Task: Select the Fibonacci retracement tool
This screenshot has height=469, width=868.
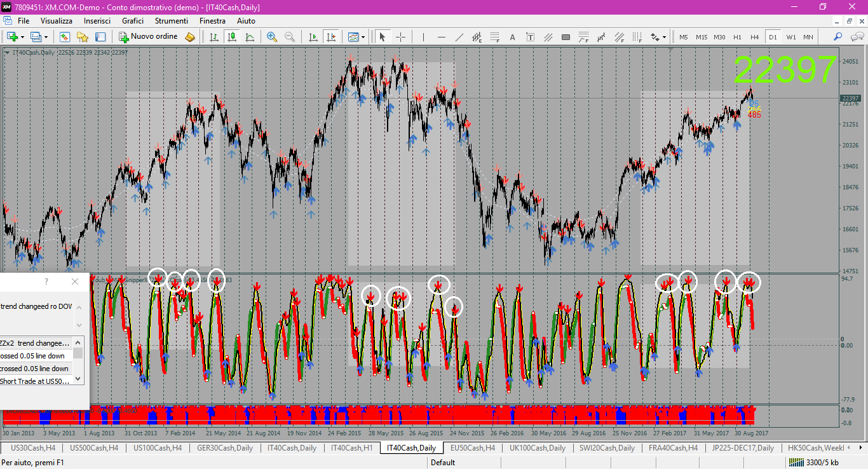Action: point(494,37)
